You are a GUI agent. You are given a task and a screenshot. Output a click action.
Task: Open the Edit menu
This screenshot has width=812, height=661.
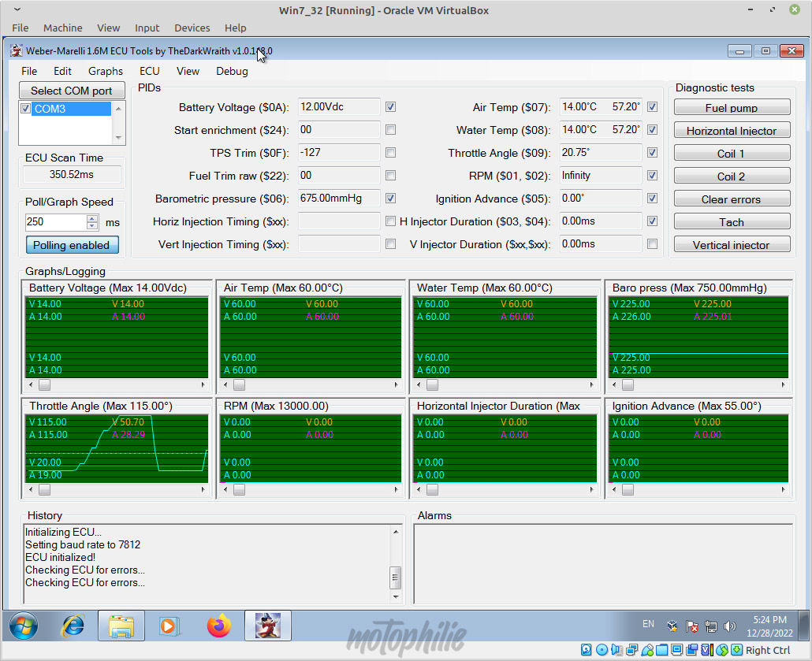pyautogui.click(x=62, y=71)
